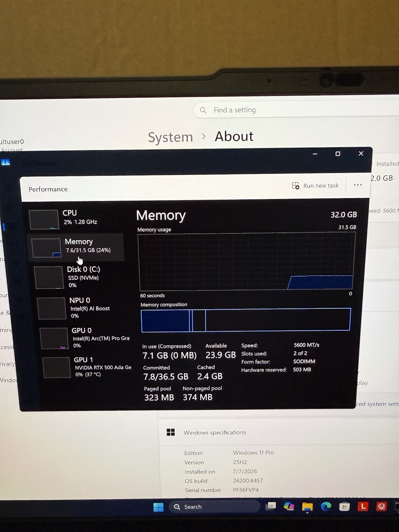Click Cached value 2.4 GB

(x=210, y=376)
